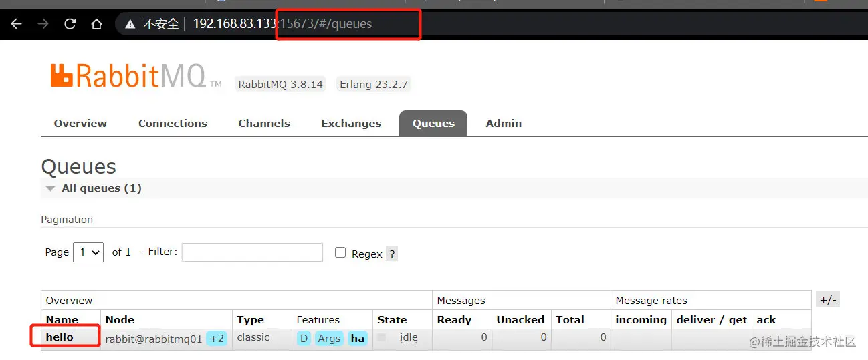Go back with the browser back arrow

(x=16, y=24)
